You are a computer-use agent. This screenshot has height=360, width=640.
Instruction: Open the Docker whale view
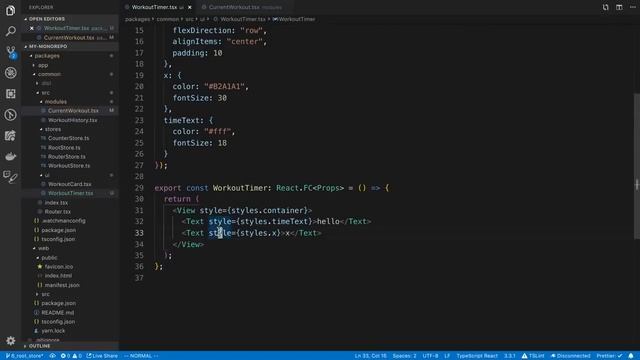[x=11, y=156]
